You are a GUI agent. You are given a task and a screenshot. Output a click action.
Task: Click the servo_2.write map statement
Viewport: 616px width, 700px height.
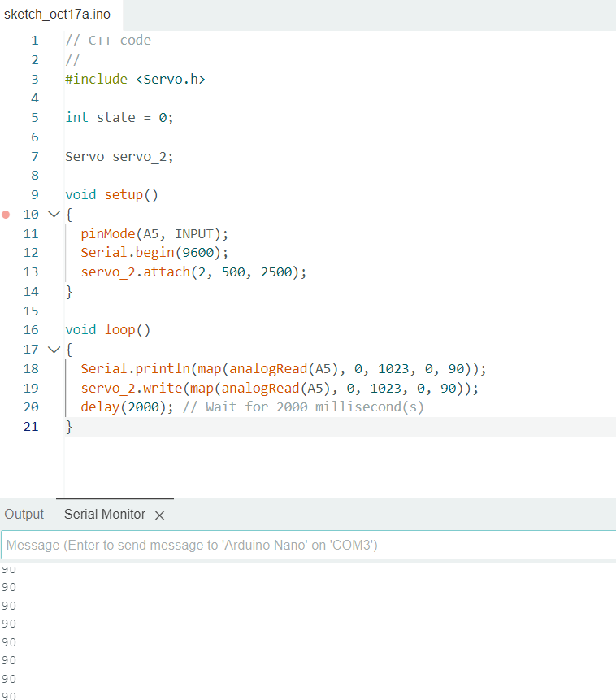[x=280, y=389]
